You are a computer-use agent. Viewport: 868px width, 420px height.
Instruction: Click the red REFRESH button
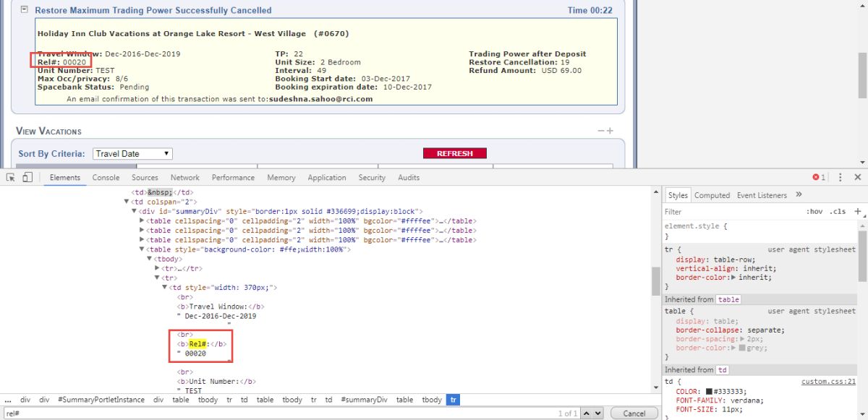pos(455,153)
